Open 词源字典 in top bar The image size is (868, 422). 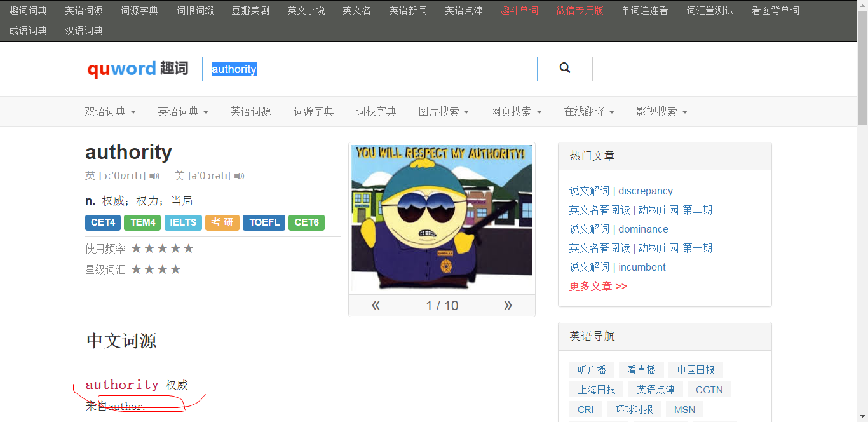[139, 10]
